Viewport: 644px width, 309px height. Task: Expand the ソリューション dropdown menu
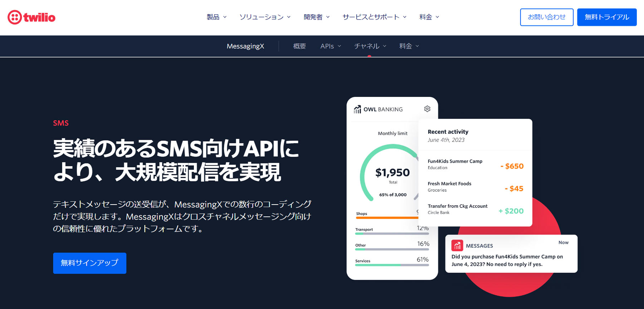tap(265, 17)
